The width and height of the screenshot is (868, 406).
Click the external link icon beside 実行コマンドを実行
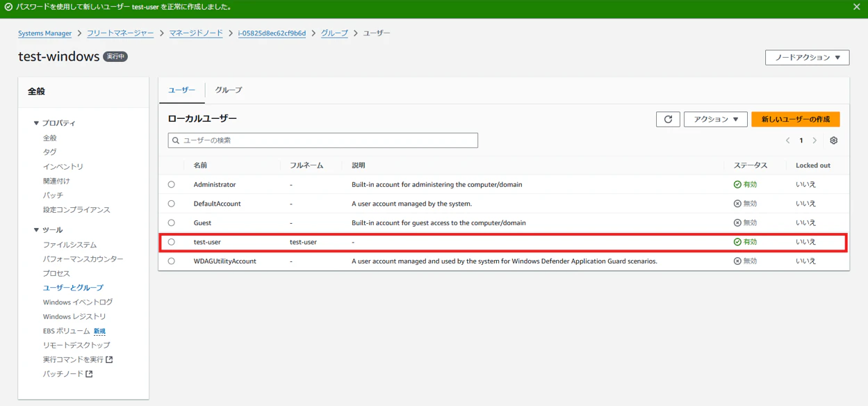(x=109, y=359)
